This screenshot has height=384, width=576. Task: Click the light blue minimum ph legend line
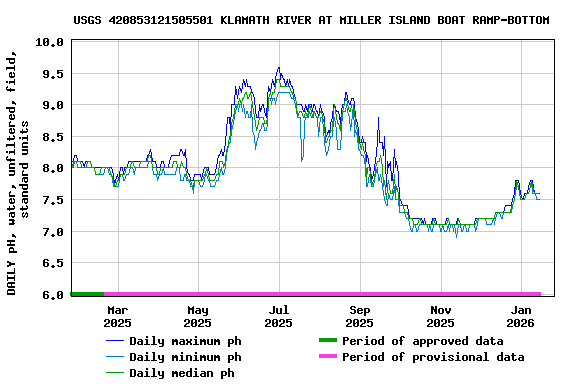pos(115,357)
